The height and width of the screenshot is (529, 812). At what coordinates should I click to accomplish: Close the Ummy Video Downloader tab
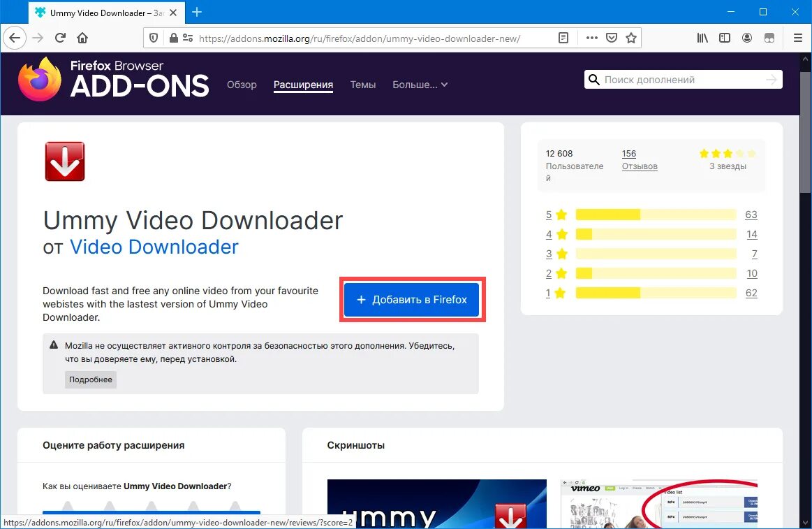[173, 13]
